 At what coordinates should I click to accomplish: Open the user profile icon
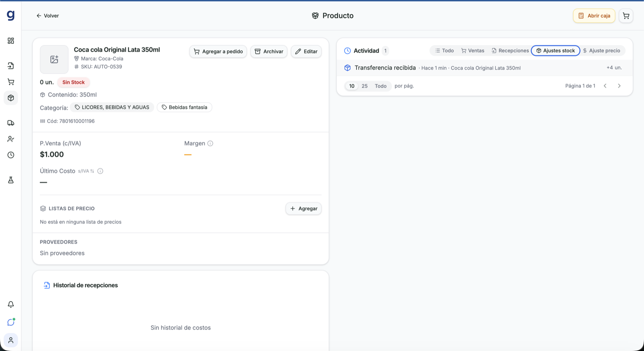[11, 340]
